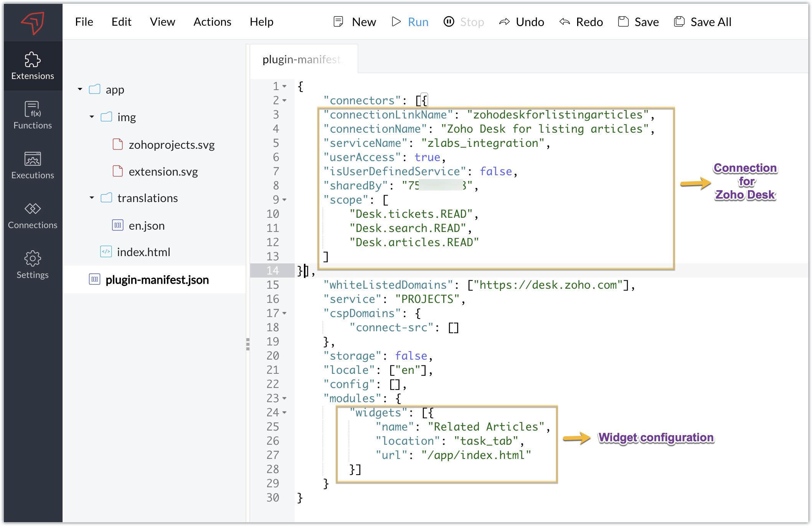Viewport: 812px width, 526px height.
Task: Collapse the translations folder
Action: coord(92,198)
